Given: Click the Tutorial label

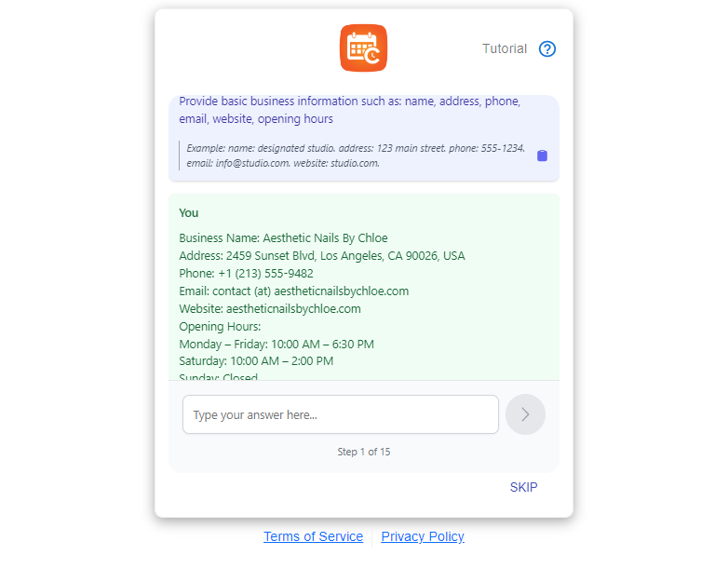Looking at the screenshot, I should pos(505,48).
